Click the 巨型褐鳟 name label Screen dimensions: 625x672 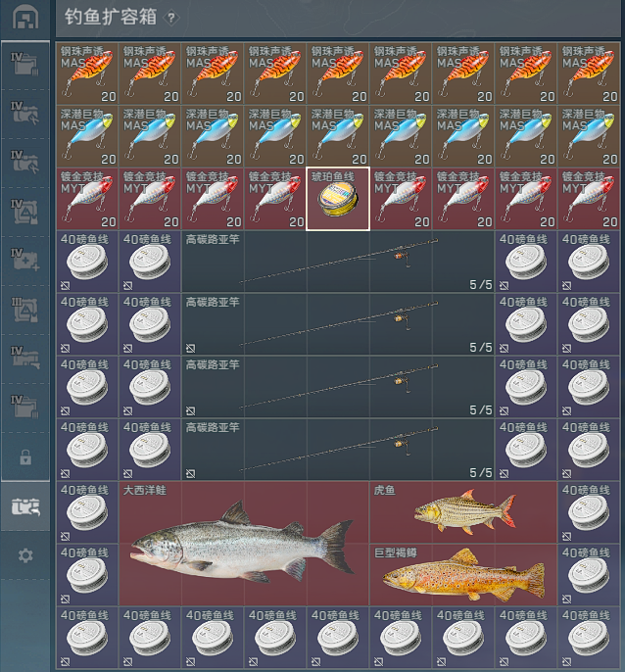coord(395,552)
